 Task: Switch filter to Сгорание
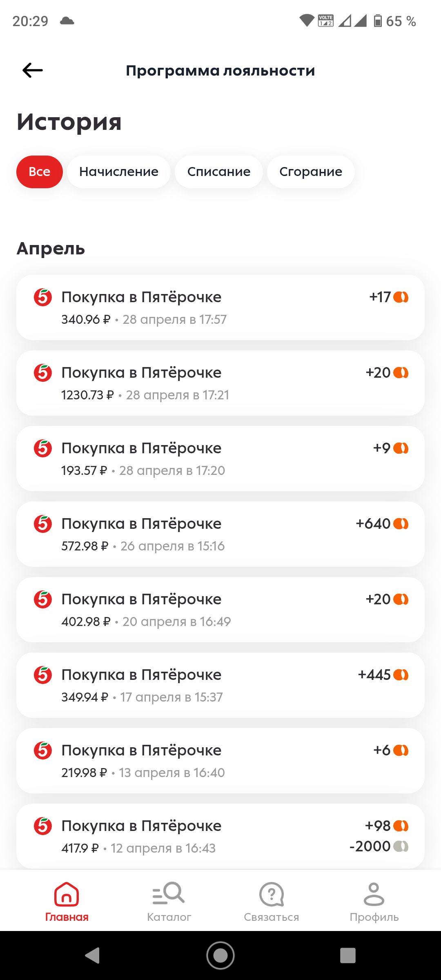[311, 172]
